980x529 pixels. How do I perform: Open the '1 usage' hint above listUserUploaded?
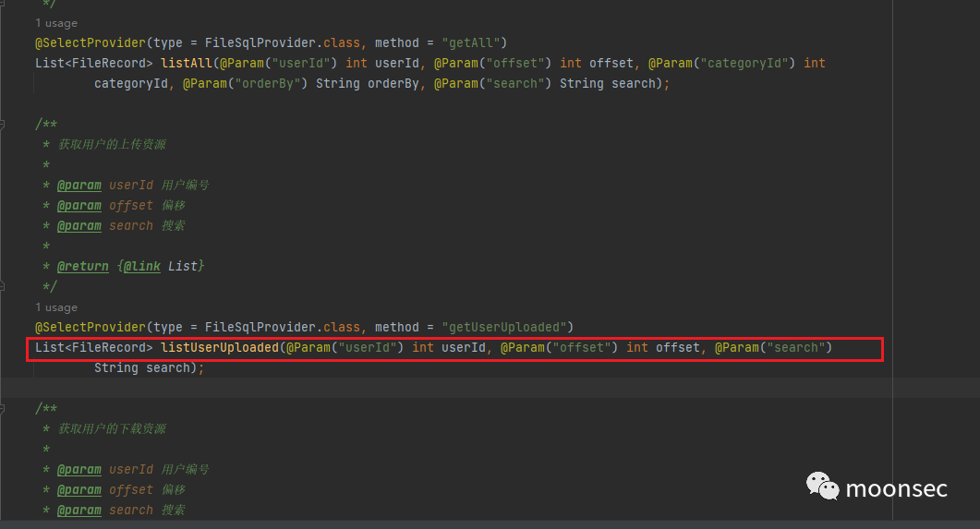click(x=56, y=307)
